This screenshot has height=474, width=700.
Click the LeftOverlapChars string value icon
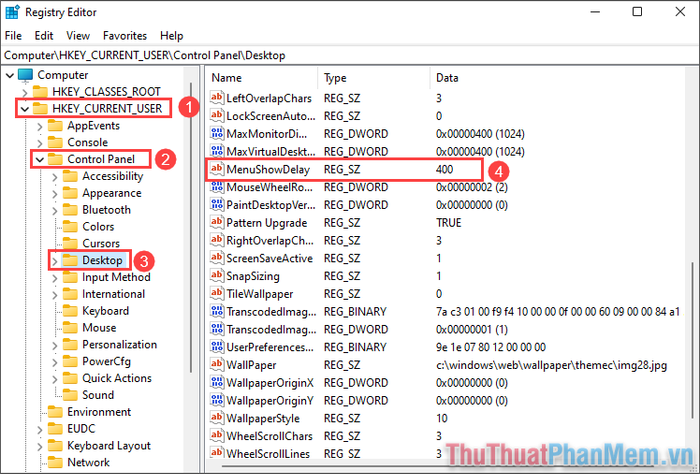point(217,98)
